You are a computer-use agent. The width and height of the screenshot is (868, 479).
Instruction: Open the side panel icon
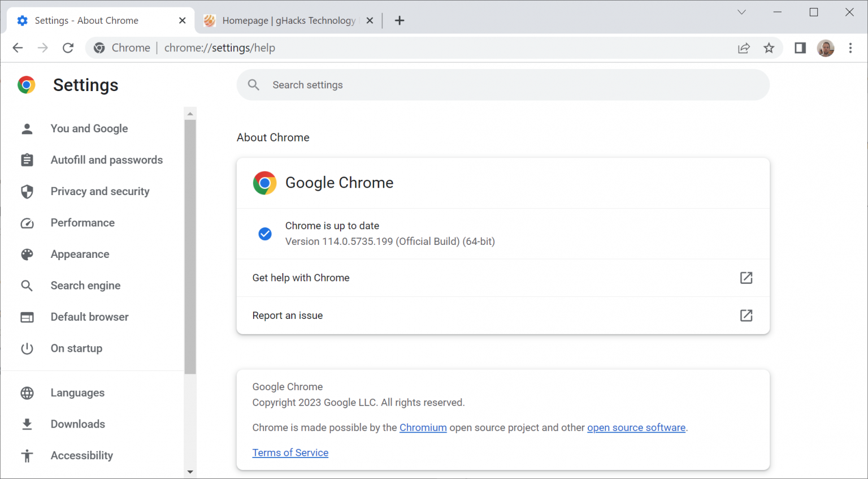[x=800, y=48]
